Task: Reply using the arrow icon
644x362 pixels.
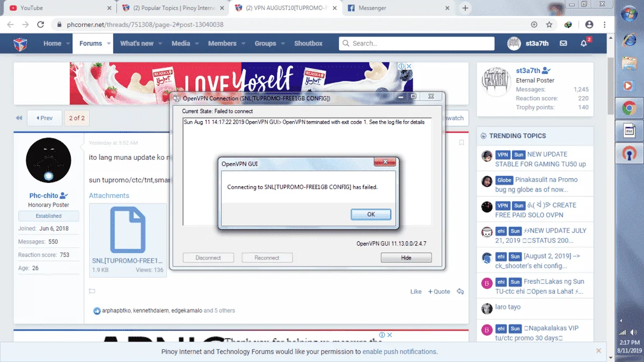Action: (x=460, y=291)
